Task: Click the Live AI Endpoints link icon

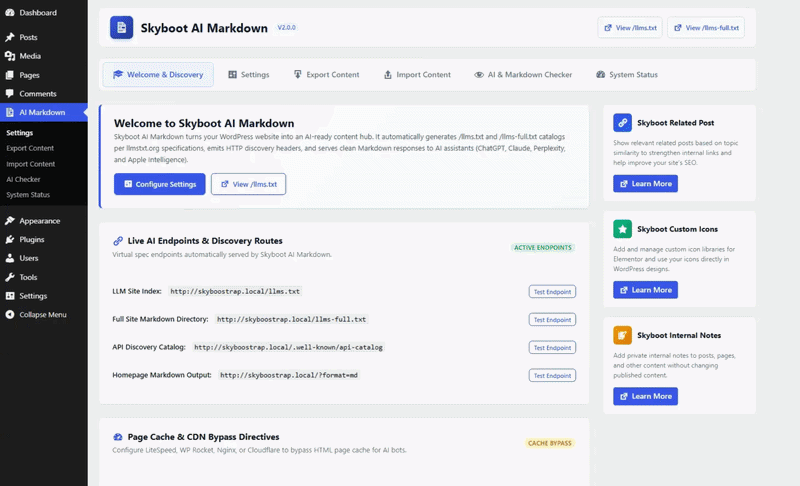Action: click(x=118, y=241)
